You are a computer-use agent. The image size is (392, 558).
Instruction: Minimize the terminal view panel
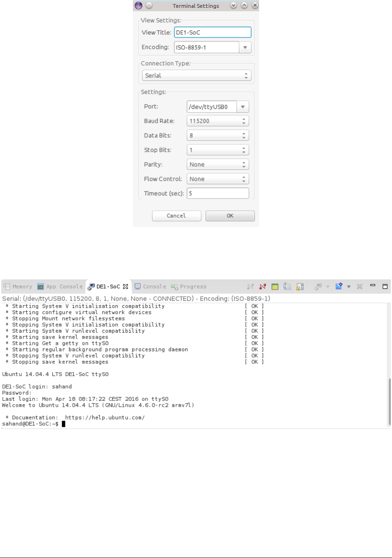click(x=373, y=285)
